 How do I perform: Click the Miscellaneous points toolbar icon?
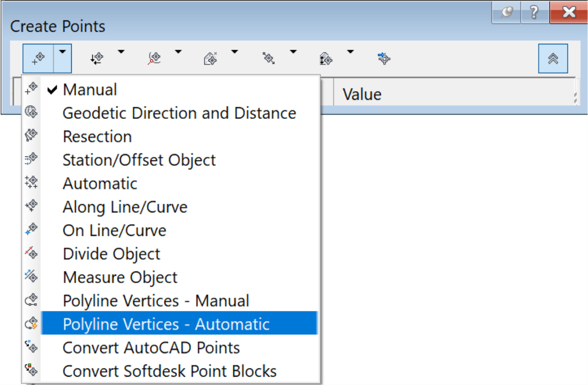pos(38,58)
